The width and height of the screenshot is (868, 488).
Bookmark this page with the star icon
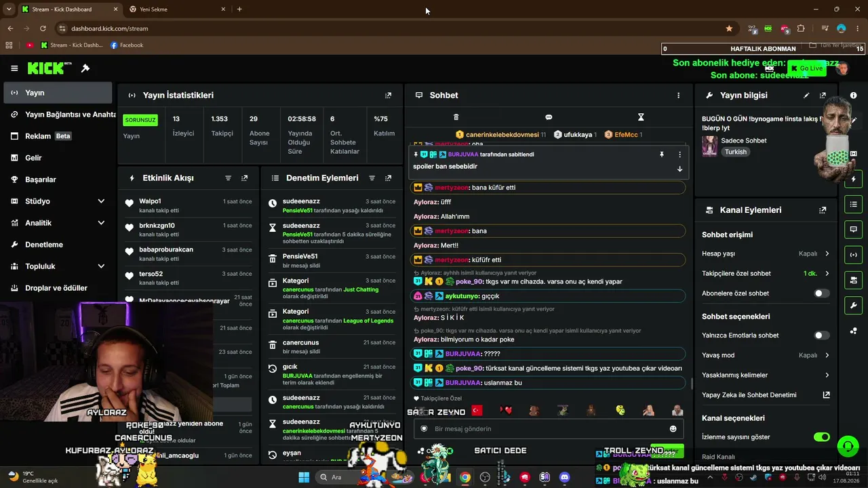click(729, 28)
